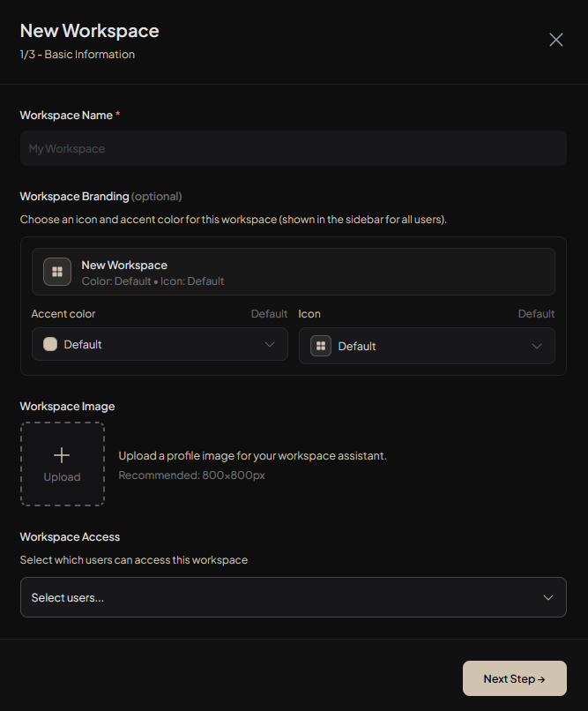
Task: Expand the Accent color chevron arrow
Action: coord(270,344)
